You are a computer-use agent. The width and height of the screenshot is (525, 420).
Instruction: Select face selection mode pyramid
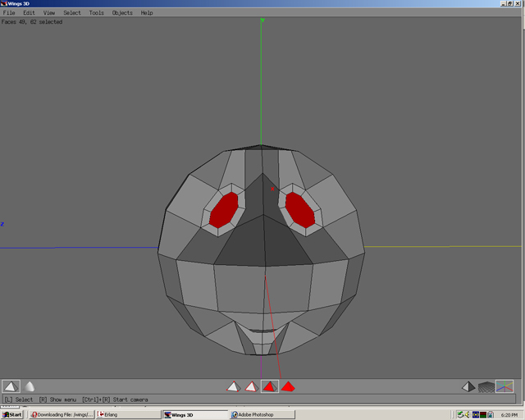point(270,386)
